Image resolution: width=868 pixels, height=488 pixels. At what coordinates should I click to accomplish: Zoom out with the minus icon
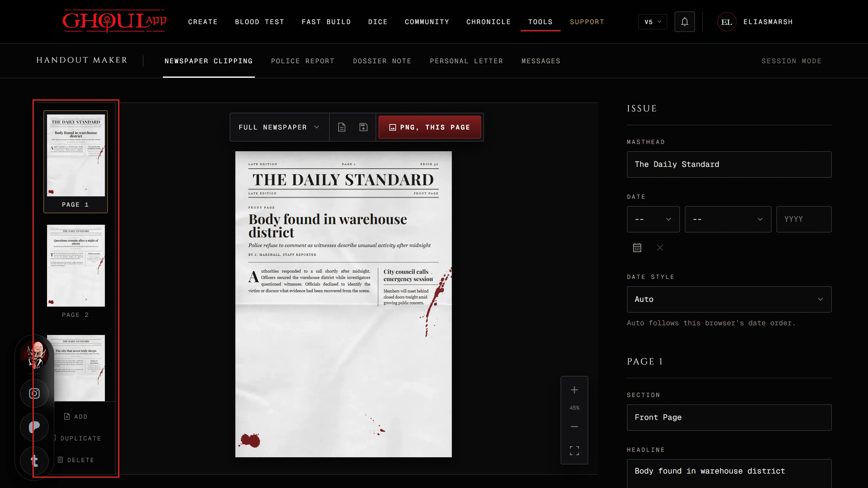tap(574, 426)
